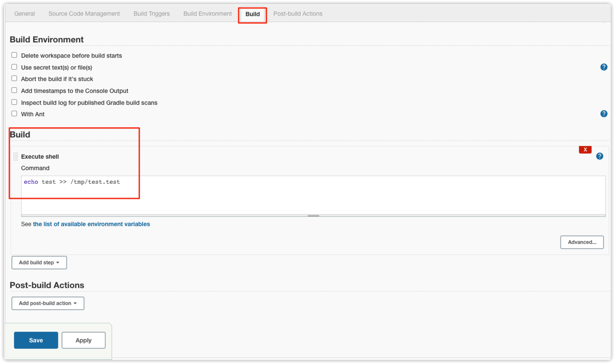The width and height of the screenshot is (615, 364).
Task: Open the Add build step dropdown
Action: (39, 262)
